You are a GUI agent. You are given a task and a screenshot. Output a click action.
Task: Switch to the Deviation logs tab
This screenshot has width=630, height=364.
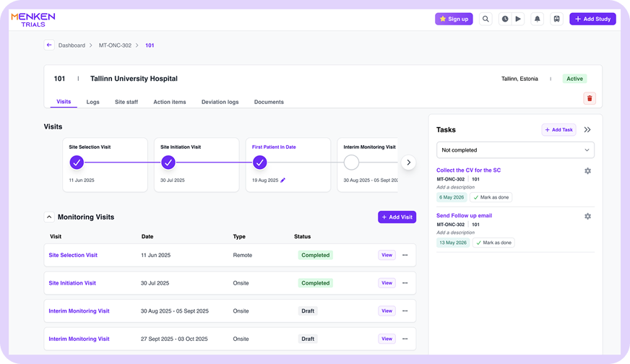220,102
